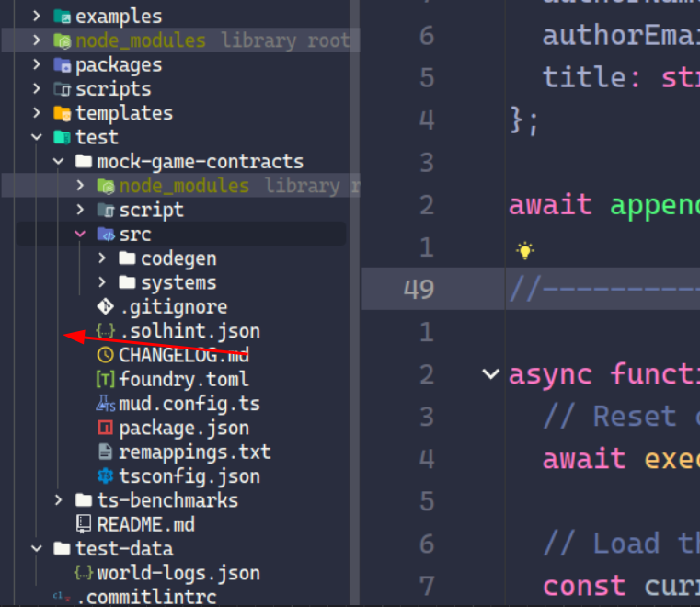Open the .gitignore file
This screenshot has width=700, height=607.
(x=174, y=306)
